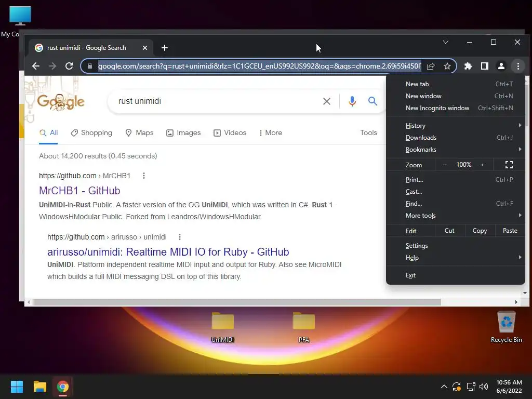532x399 pixels.
Task: Click the address bar URL
Action: 259,66
